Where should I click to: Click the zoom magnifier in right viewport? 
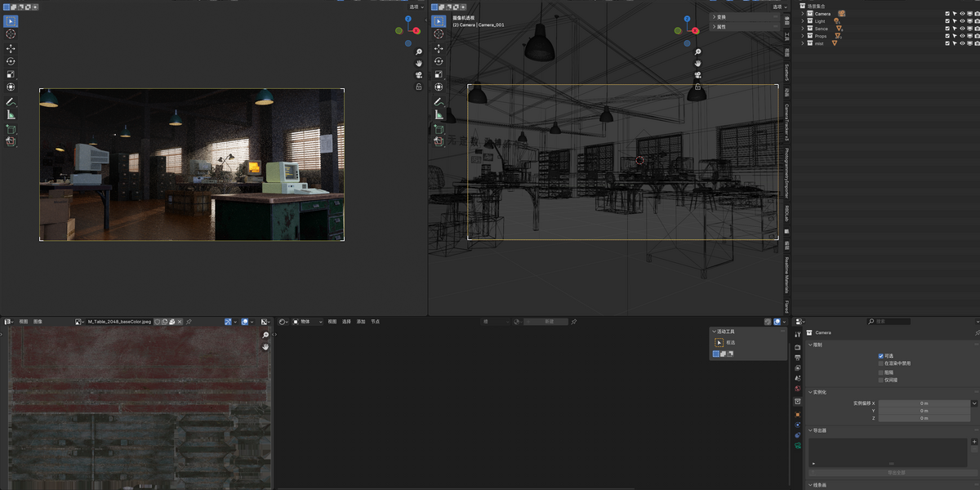(698, 52)
